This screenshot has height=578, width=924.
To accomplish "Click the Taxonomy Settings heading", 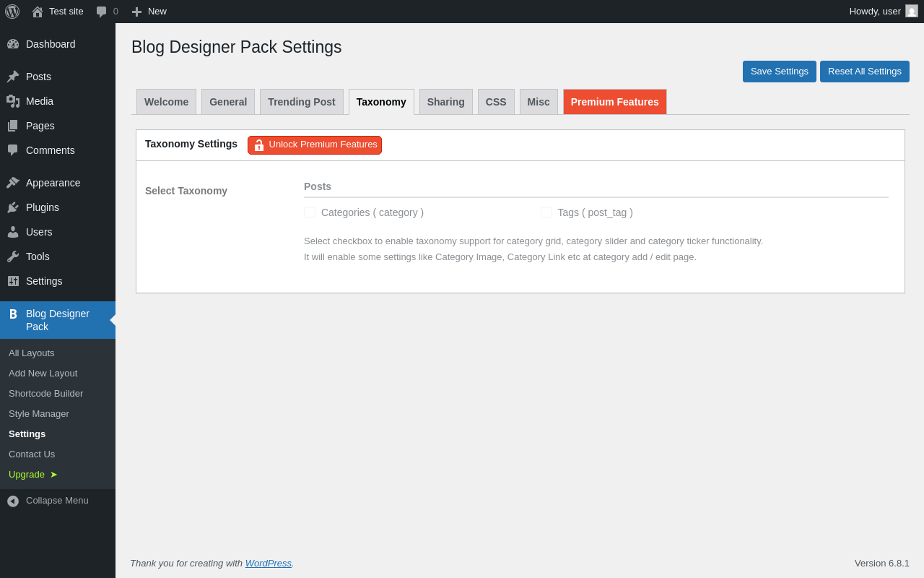I will click(191, 144).
